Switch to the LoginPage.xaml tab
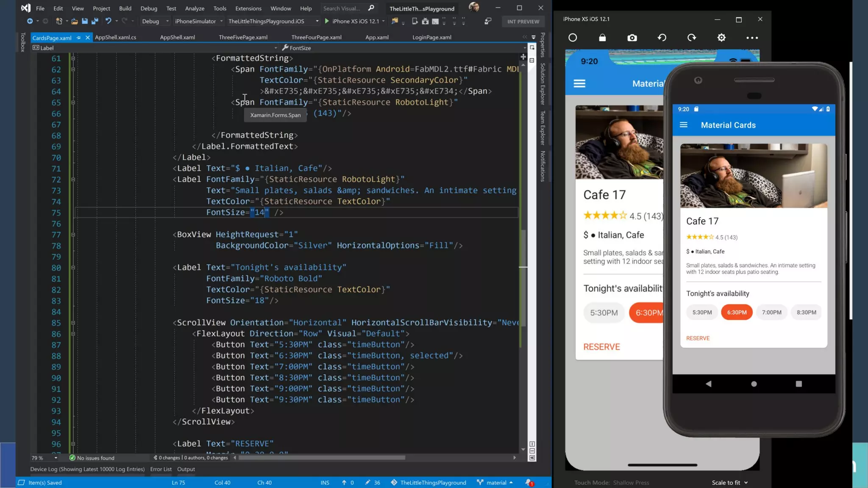Viewport: 868px width, 488px height. pyautogui.click(x=431, y=37)
